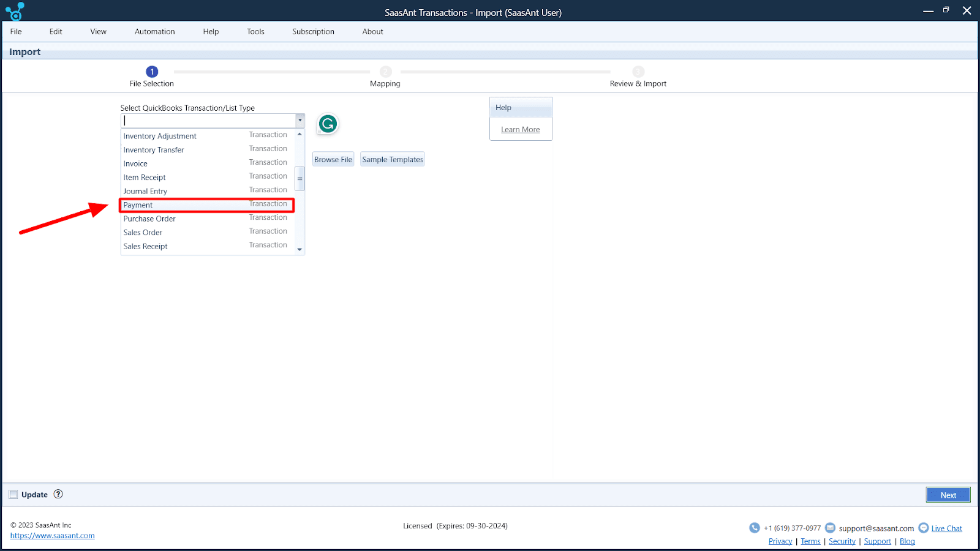This screenshot has height=551, width=980.
Task: Click the dropdown list scrollbar thumb
Action: (x=300, y=179)
